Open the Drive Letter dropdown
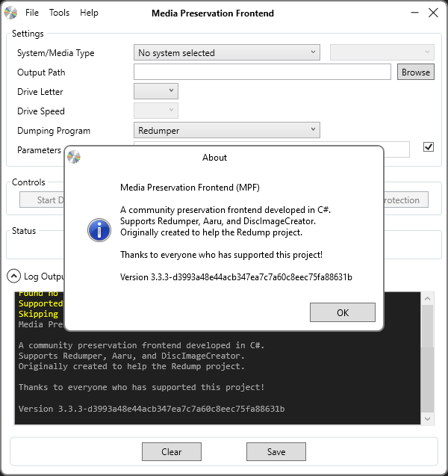This screenshot has width=448, height=476. point(156,91)
